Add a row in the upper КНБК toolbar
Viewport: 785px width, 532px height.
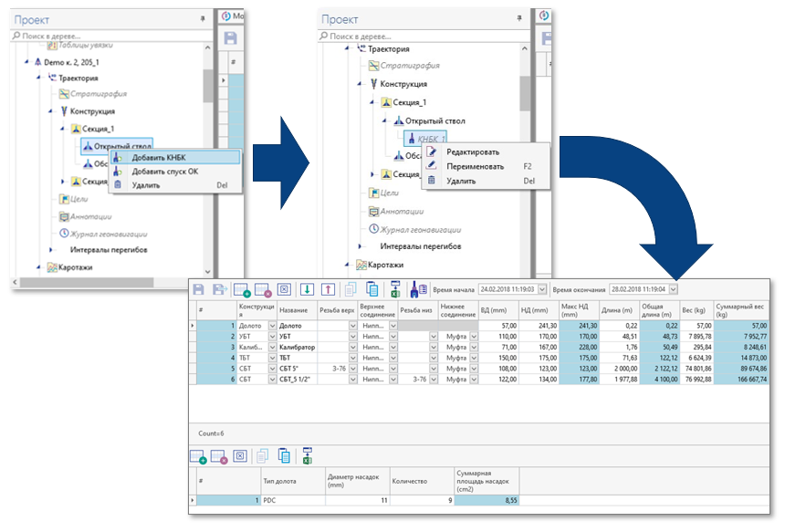click(x=242, y=290)
